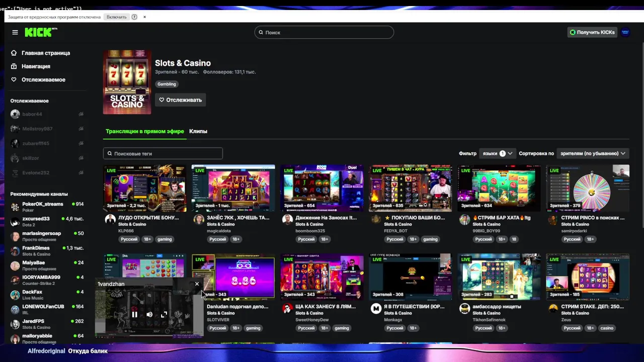This screenshot has width=644, height=362.
Task: Open the hamburger sidebar menu
Action: [15, 32]
